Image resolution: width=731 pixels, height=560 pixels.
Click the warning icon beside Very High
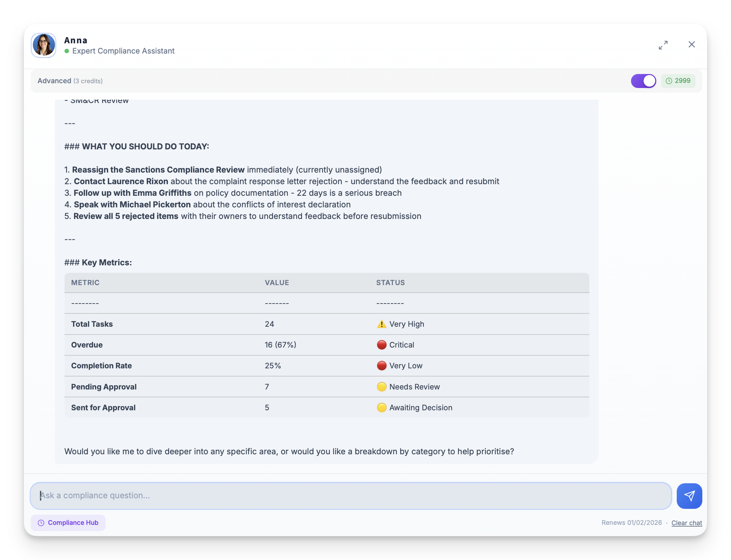click(382, 324)
